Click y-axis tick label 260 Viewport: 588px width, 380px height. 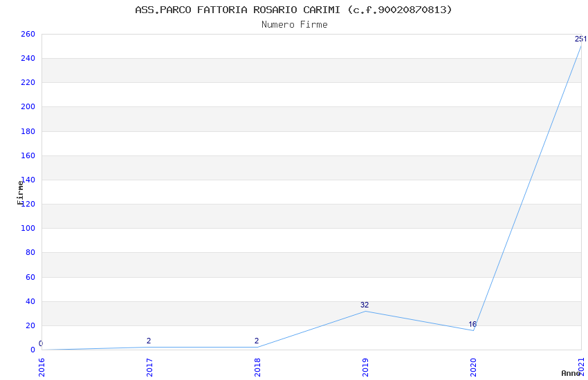[28, 34]
